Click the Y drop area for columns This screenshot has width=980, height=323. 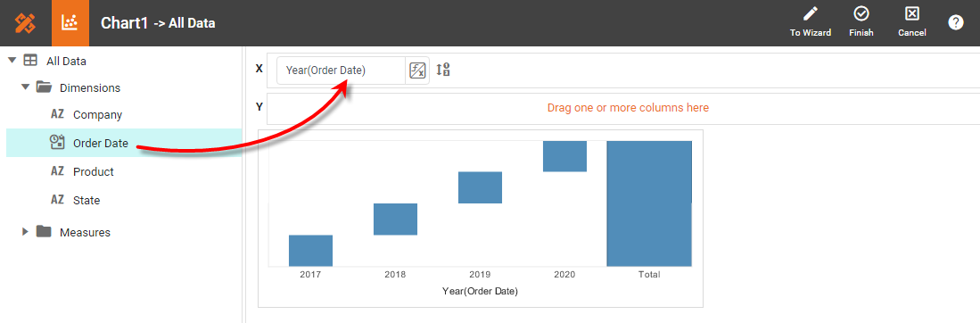tap(628, 108)
